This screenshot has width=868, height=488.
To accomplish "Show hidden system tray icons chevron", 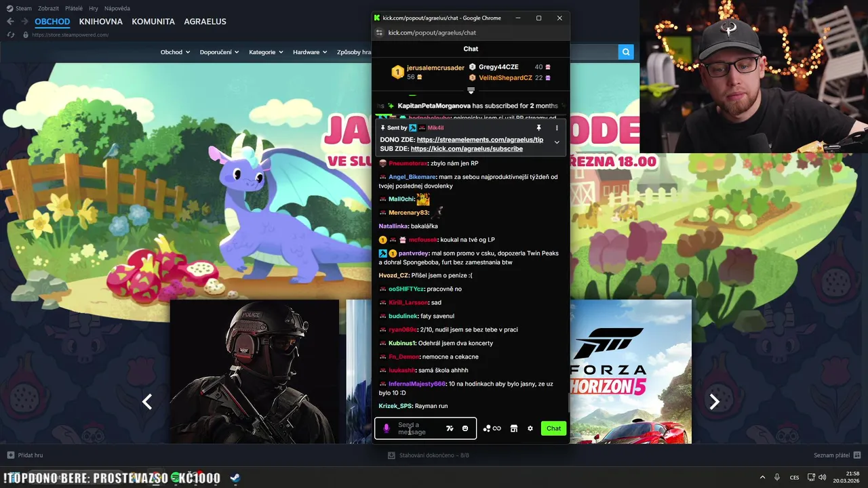I will click(x=762, y=478).
